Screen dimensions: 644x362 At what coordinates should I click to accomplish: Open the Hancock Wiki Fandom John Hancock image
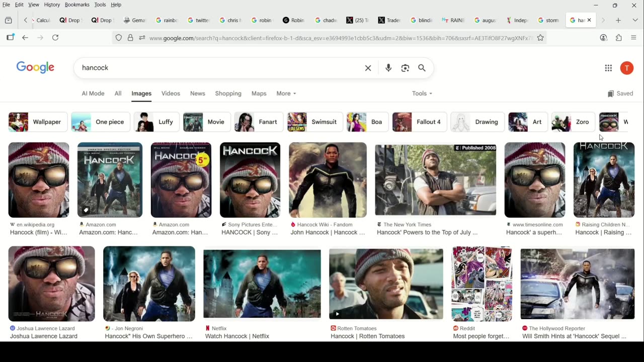(328, 180)
